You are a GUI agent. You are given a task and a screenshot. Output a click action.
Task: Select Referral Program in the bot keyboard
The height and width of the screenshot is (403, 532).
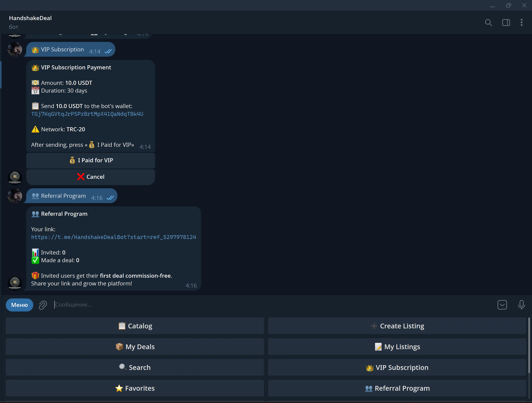point(397,388)
